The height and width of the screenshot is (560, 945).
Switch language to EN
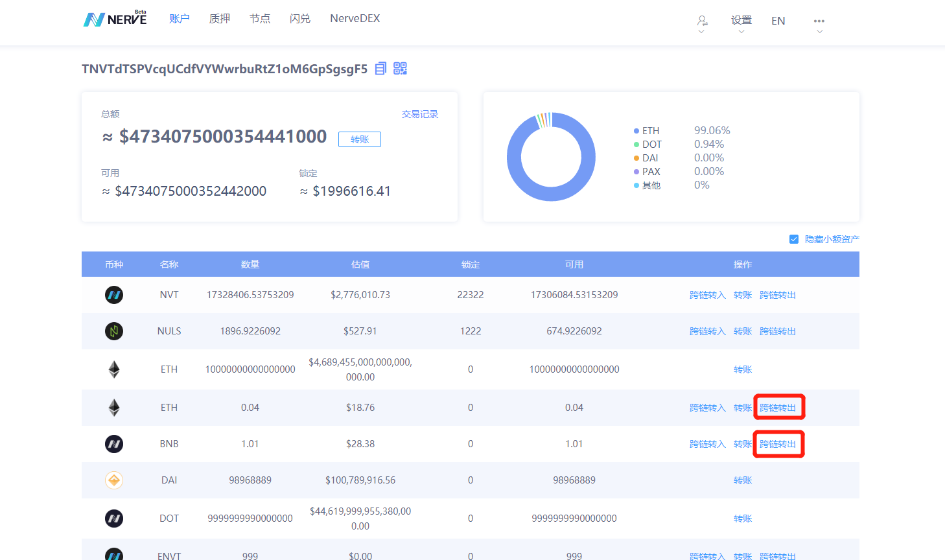coord(778,21)
